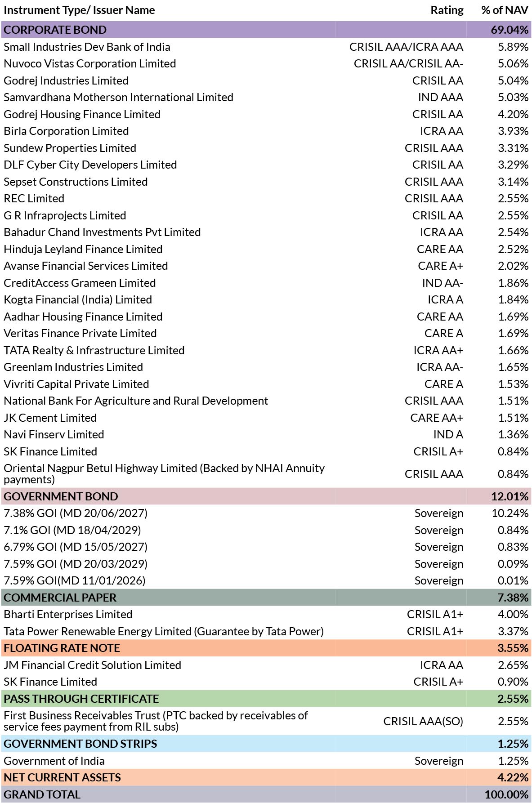Viewport: 532px width, 803px height.
Task: Select the GOVERNMENT BOND STRIPS header
Action: 266,744
